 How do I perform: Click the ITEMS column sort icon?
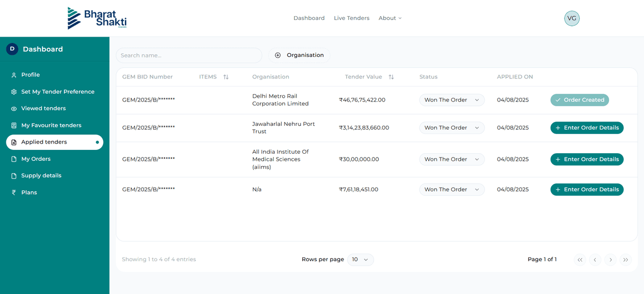(x=226, y=77)
